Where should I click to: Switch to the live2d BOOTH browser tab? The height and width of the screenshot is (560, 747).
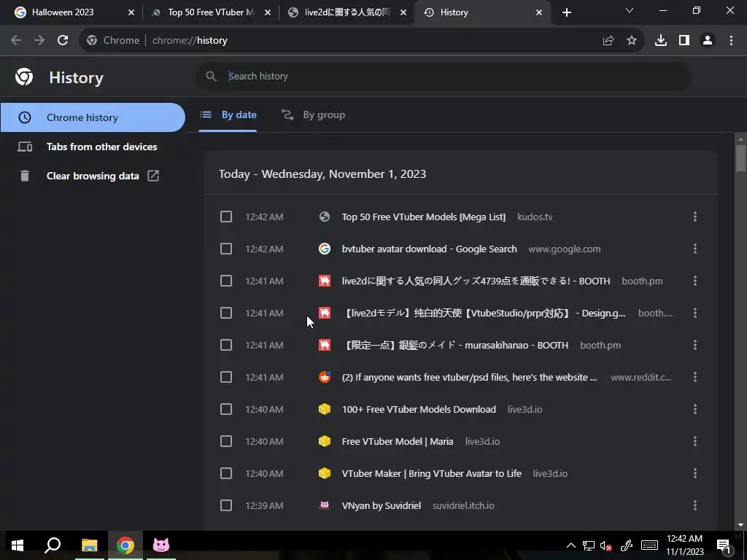[347, 12]
